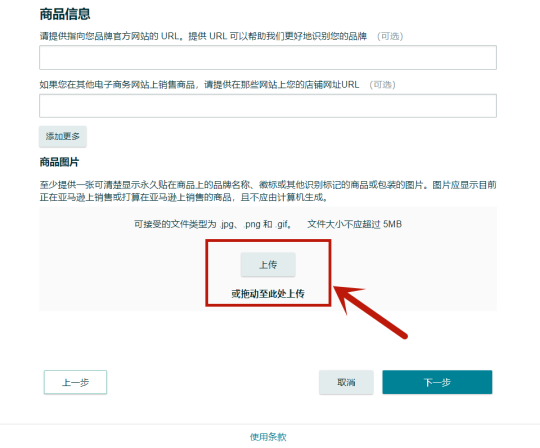Click the other e-commerce sites URL label text
Viewport: 540px width, 448px height.
pyautogui.click(x=199, y=84)
